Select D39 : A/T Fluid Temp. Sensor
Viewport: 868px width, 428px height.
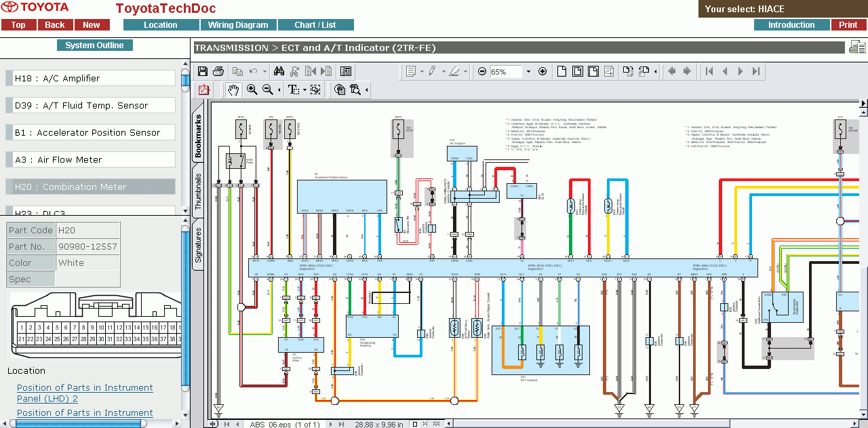click(x=91, y=105)
